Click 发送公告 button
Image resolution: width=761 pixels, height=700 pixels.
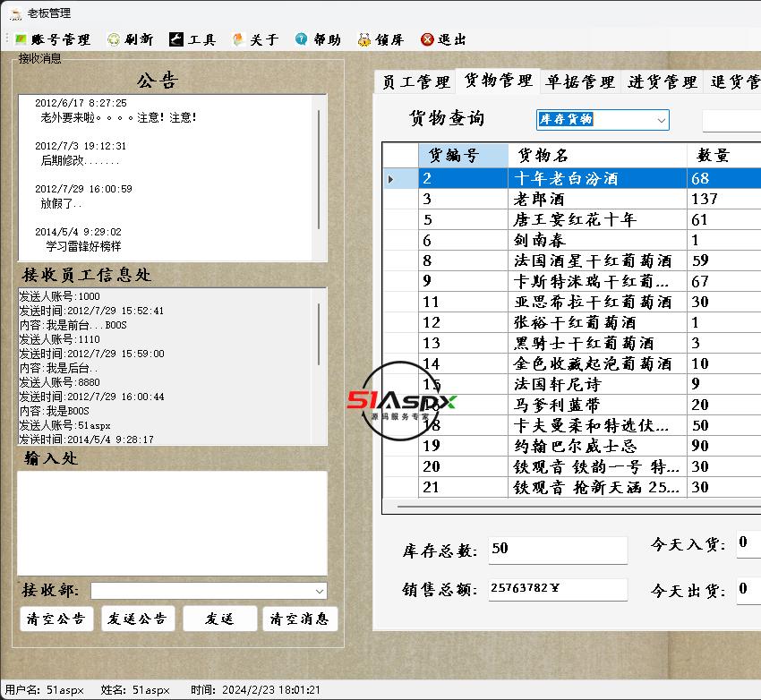pyautogui.click(x=138, y=619)
